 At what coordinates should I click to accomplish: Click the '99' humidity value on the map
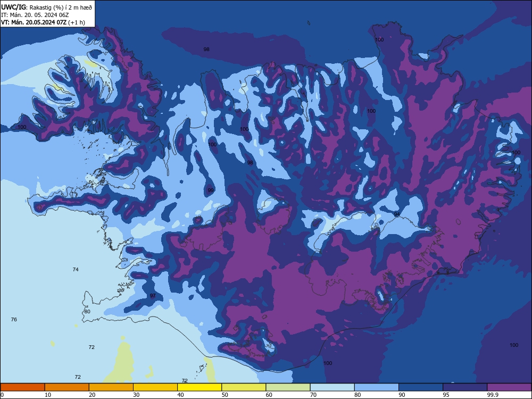tap(211, 190)
